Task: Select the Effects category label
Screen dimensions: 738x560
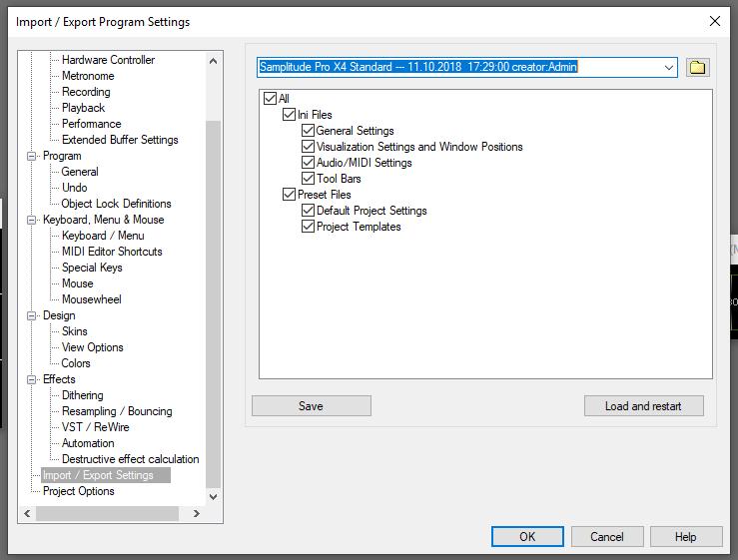Action: [59, 379]
